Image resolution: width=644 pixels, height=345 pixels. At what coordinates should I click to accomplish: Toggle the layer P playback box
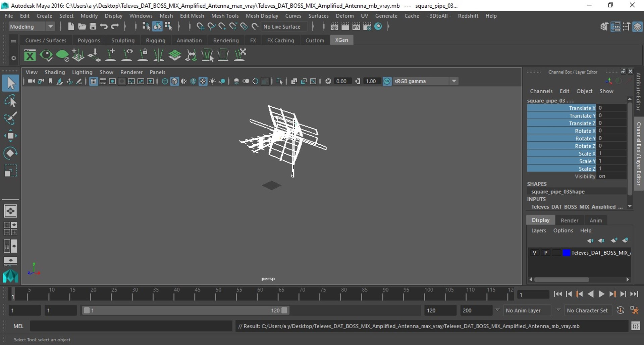point(546,253)
